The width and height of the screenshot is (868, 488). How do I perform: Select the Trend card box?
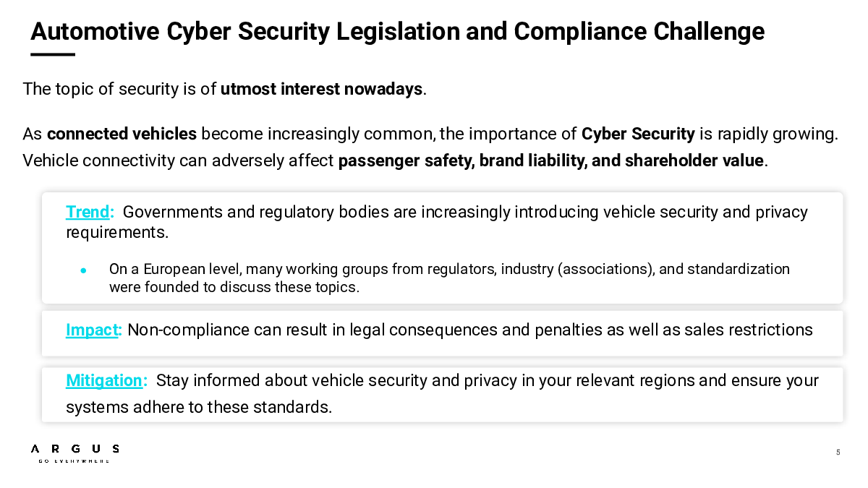(442, 248)
